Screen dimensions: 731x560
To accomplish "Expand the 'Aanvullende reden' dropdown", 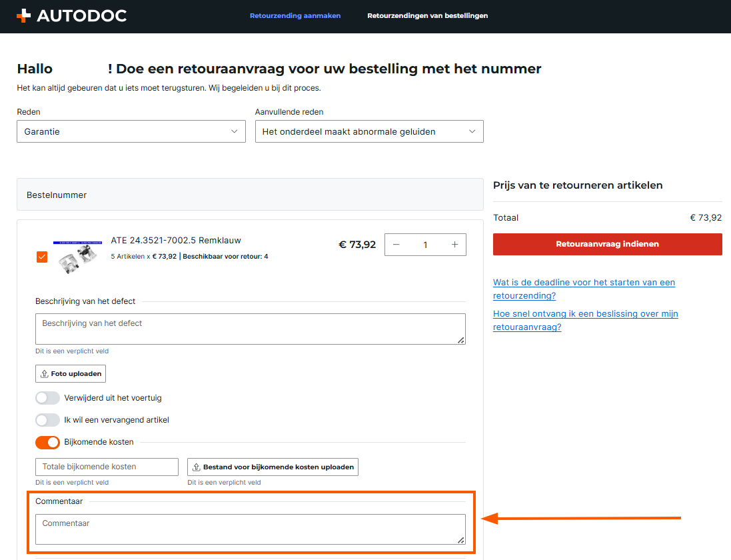I will (x=369, y=131).
